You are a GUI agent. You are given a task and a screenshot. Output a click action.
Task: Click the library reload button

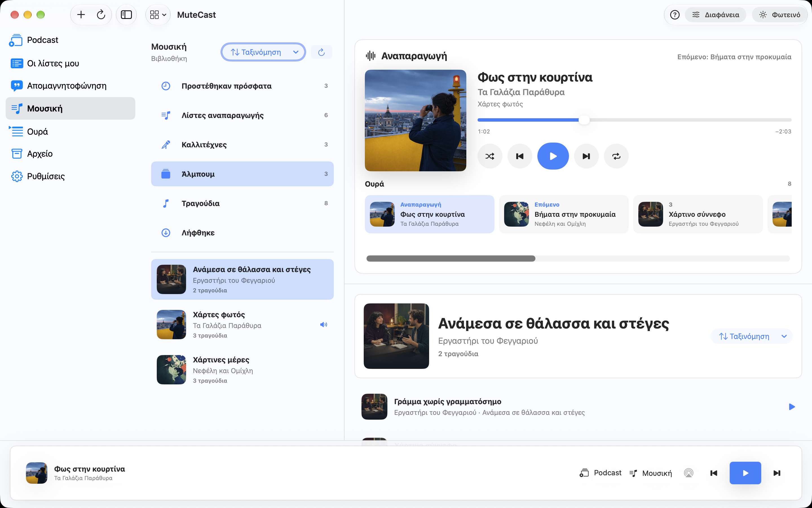[x=321, y=52]
